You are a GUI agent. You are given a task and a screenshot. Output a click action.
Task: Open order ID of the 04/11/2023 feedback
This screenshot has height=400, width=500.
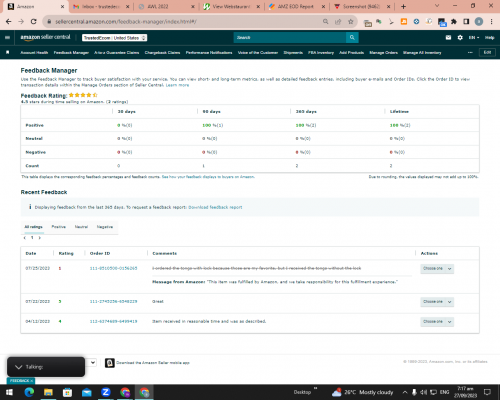click(113, 321)
